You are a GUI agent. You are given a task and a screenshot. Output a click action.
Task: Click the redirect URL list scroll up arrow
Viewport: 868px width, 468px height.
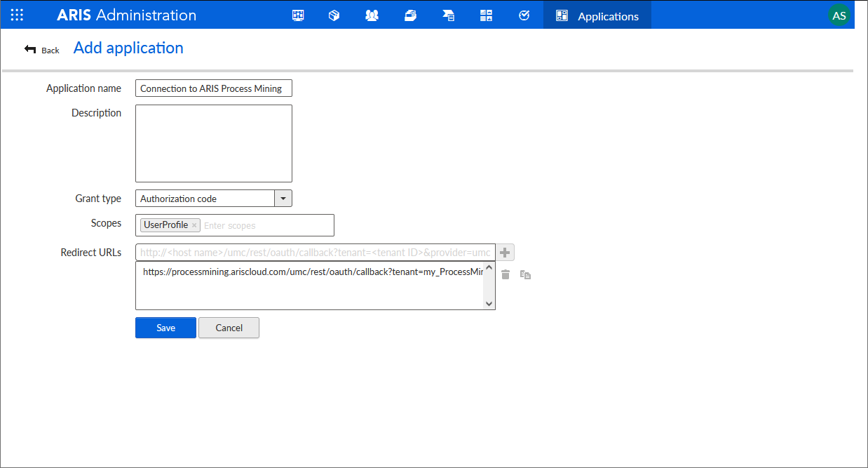489,267
